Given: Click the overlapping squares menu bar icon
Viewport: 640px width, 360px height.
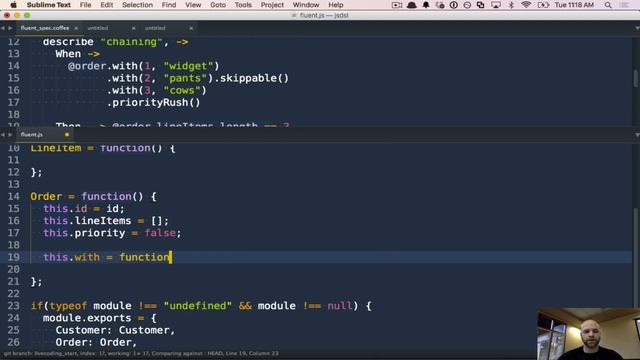Looking at the screenshot, I should [480, 5].
